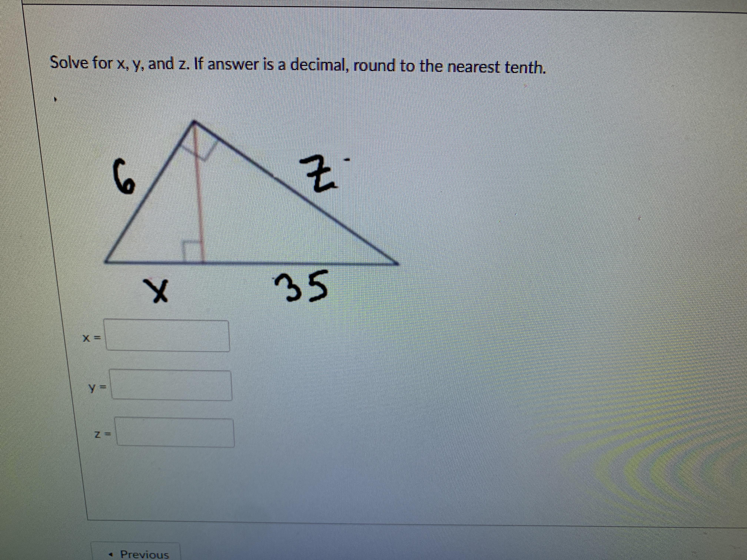Click the x answer input field
This screenshot has height=560, width=747.
(168, 336)
